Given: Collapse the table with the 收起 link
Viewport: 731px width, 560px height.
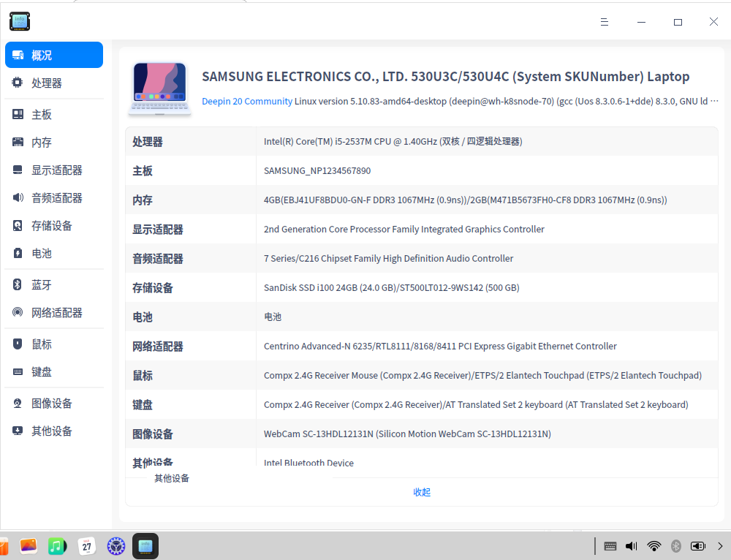Looking at the screenshot, I should [422, 492].
